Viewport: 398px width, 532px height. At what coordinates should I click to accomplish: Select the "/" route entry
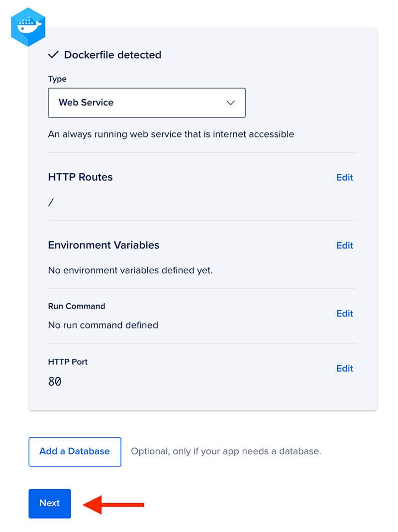click(51, 203)
